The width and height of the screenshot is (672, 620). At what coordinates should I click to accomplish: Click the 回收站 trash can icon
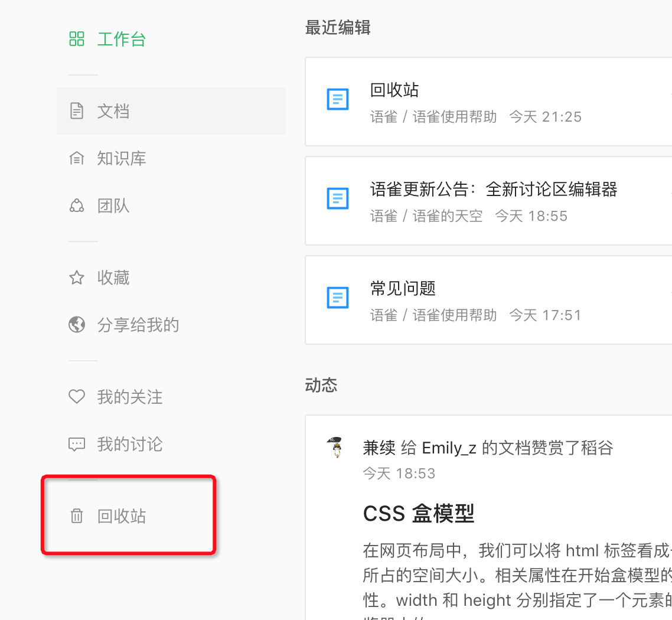[77, 516]
